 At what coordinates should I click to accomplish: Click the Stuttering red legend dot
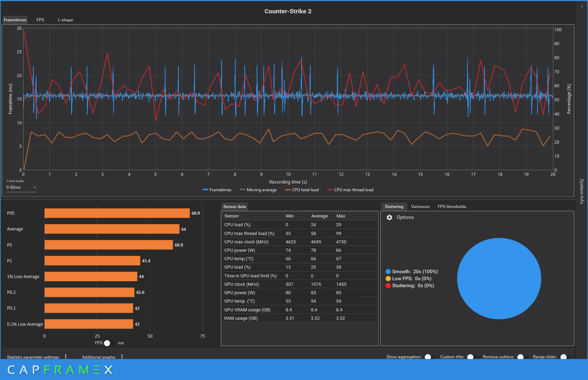coord(388,285)
